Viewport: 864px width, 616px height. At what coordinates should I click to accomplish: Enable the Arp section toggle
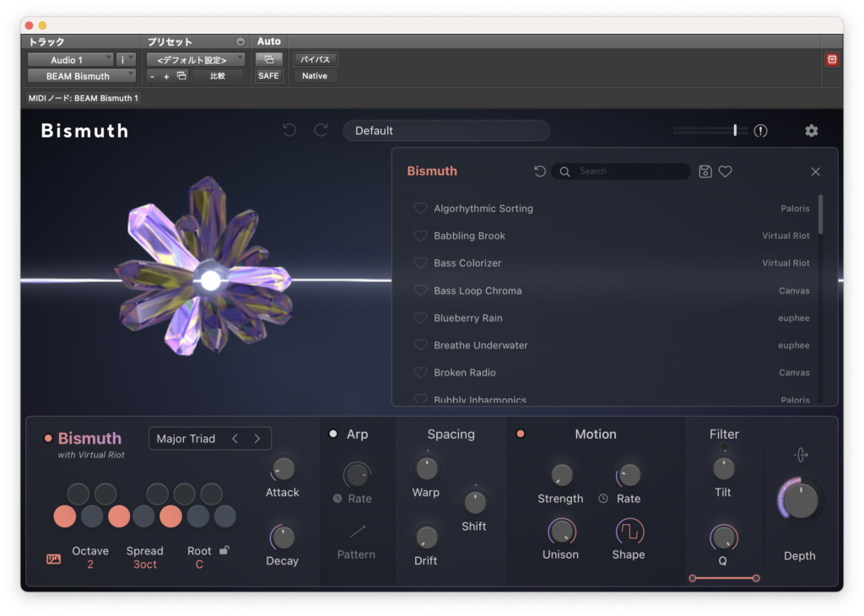coord(332,434)
